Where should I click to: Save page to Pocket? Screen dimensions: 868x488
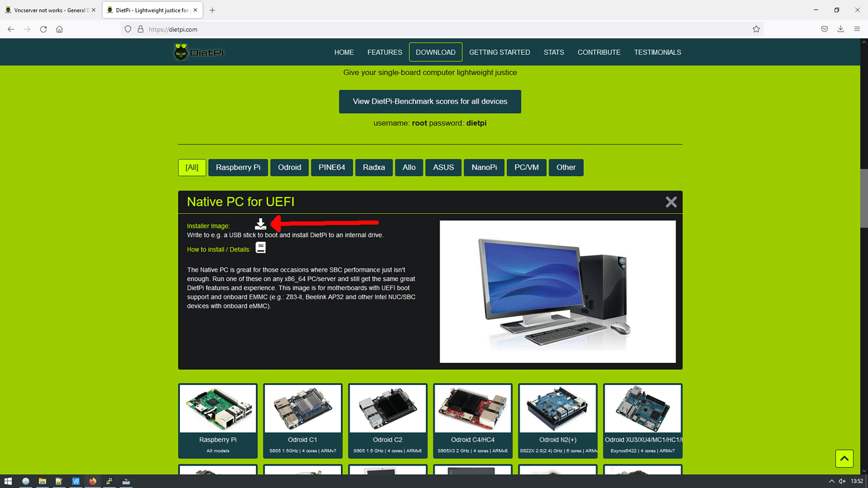tap(825, 29)
